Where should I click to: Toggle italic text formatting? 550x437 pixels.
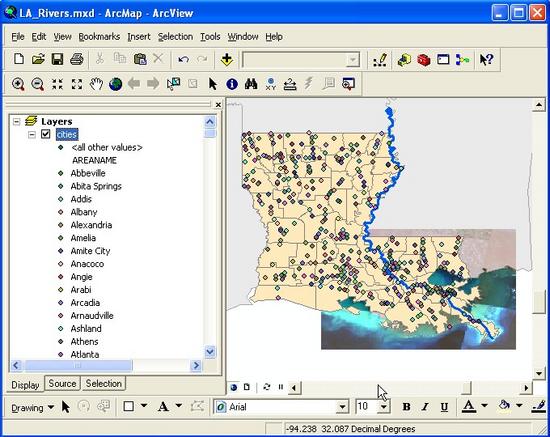pyautogui.click(x=425, y=407)
